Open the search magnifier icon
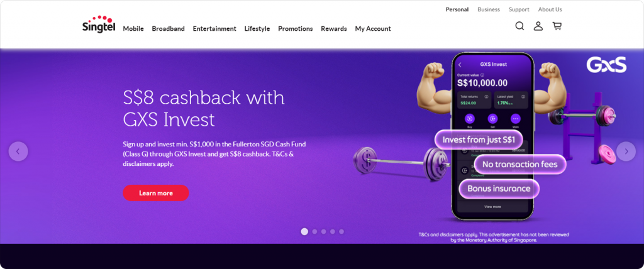The height and width of the screenshot is (269, 644). (x=519, y=26)
